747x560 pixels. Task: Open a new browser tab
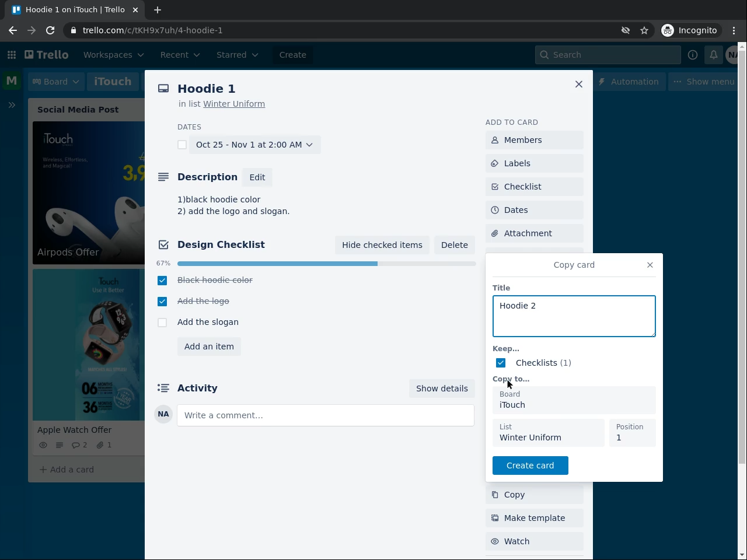click(x=158, y=10)
